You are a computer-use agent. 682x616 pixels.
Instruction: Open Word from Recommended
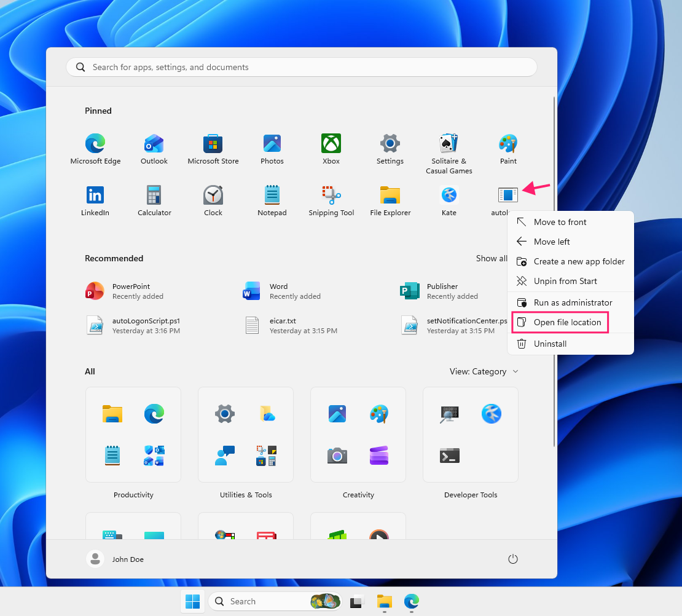click(281, 291)
